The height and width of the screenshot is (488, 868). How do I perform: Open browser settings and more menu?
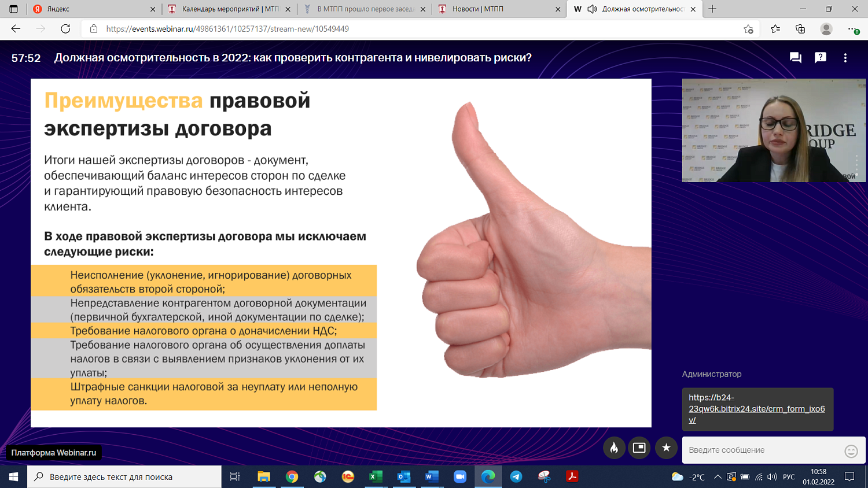(853, 29)
